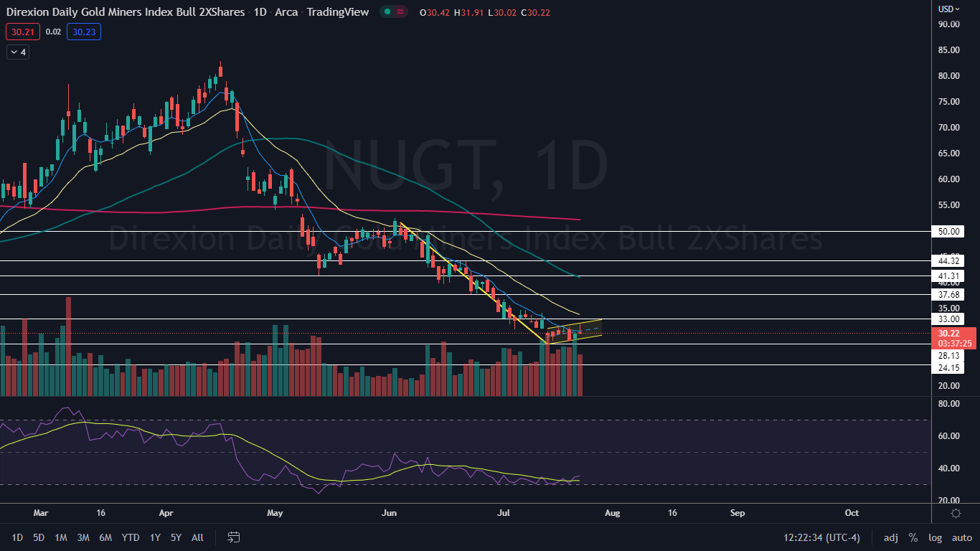Click the green market status indicator

pos(387,12)
